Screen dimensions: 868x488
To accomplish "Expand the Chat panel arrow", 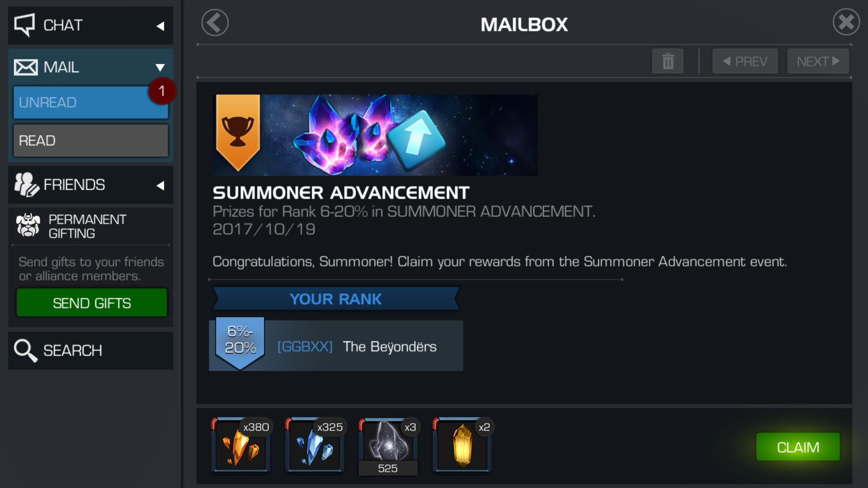I will pos(161,26).
